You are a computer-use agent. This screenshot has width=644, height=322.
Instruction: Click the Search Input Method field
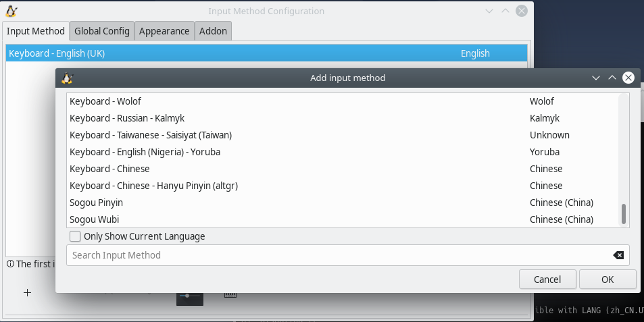pyautogui.click(x=338, y=255)
